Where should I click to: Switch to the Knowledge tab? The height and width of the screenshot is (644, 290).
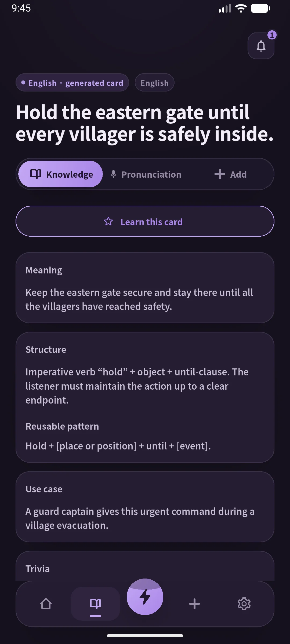click(60, 174)
